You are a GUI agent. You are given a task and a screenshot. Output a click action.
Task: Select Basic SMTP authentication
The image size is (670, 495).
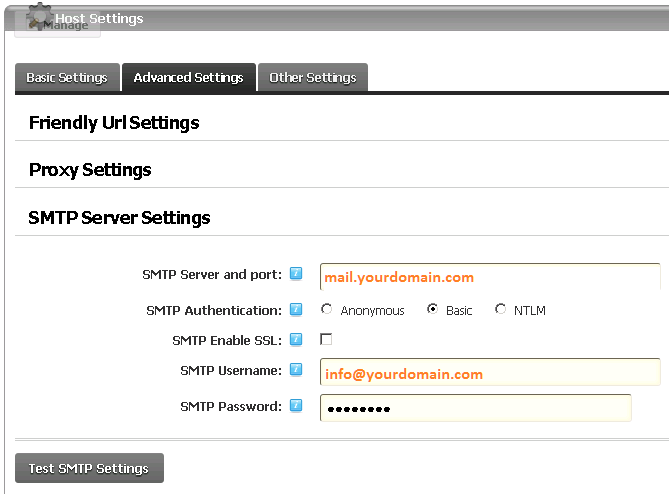432,310
